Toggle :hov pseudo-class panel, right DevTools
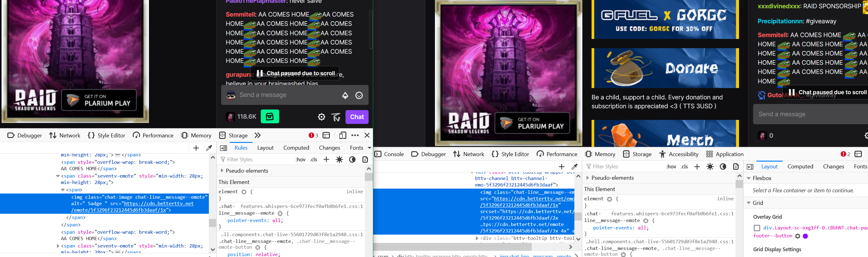Screen dimensions: 868x257 coord(671,167)
